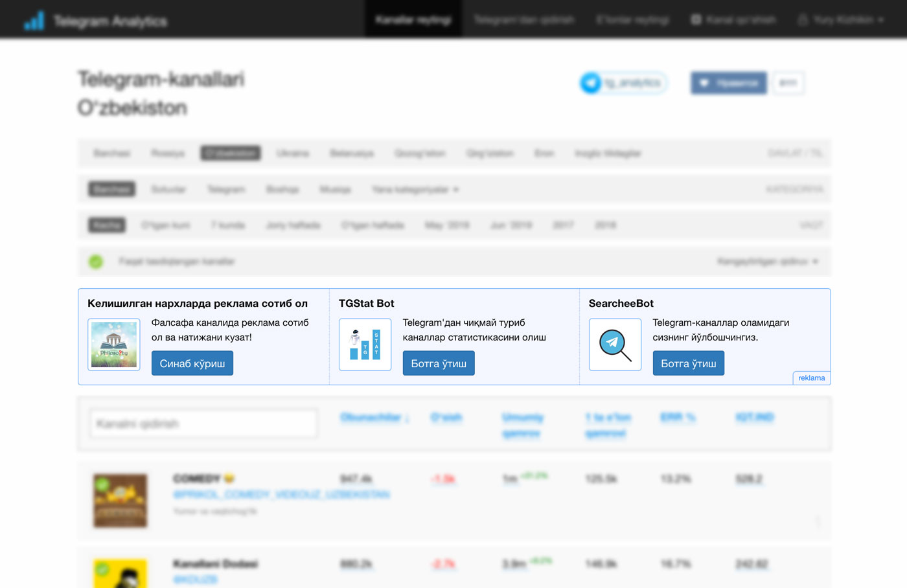Screen dimensions: 907x588
Task: Select the 2018 time filter
Action: click(x=605, y=225)
